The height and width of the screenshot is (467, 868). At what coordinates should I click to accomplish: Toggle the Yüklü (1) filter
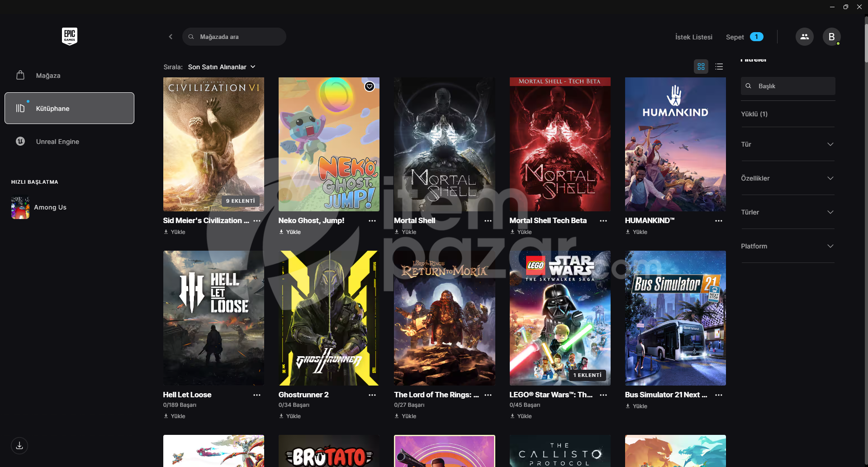[x=754, y=114]
